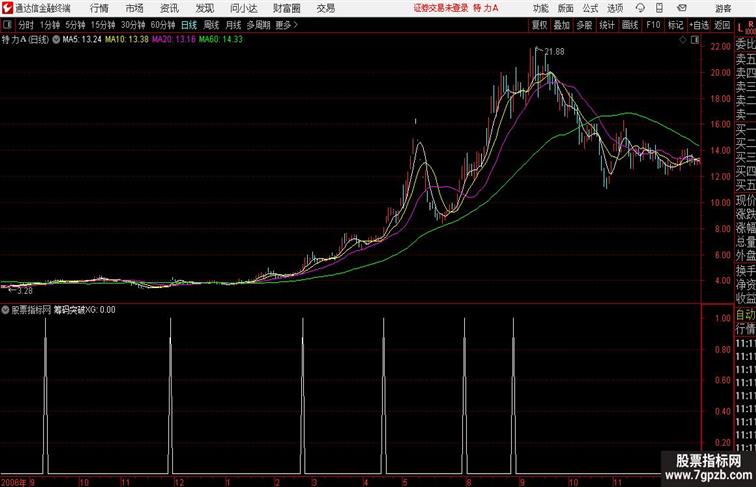Screen dimensions: 756x487
Task: Expand the 更多 > period options
Action: 286,25
